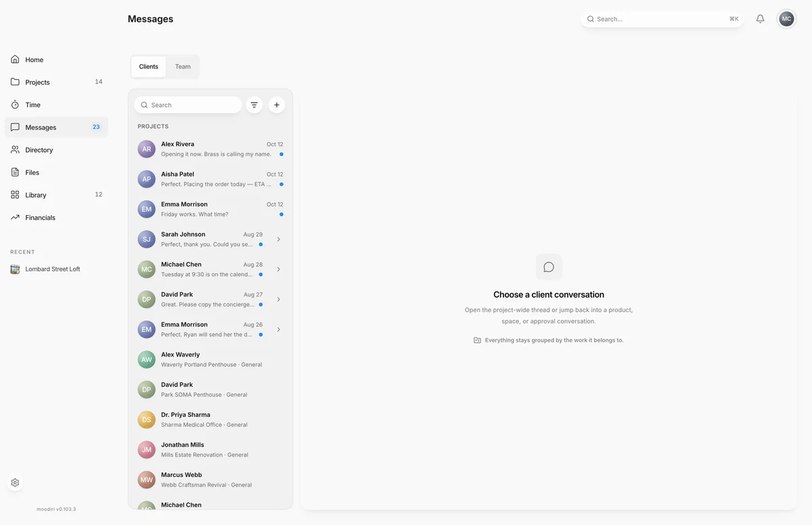Go to Projects in sidebar
Screen dimensions: 812x525
[x=56, y=82]
